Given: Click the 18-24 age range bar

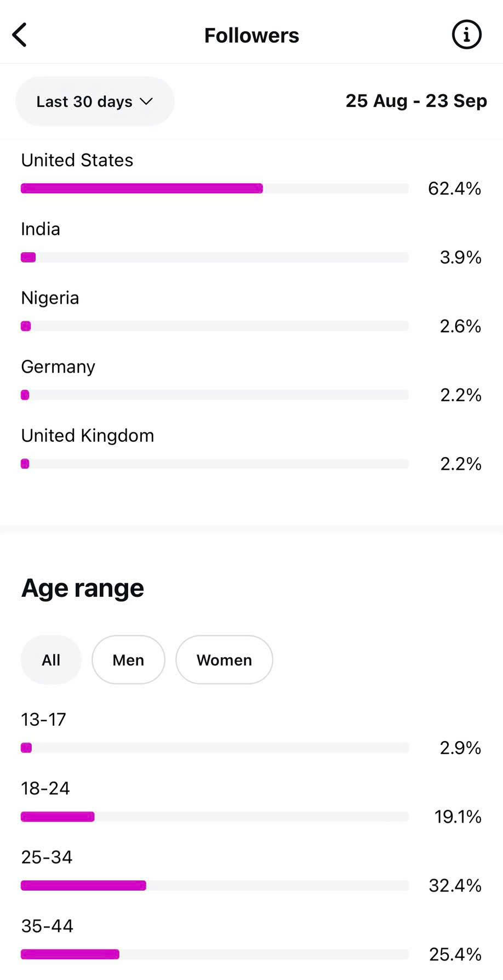Looking at the screenshot, I should tap(214, 817).
